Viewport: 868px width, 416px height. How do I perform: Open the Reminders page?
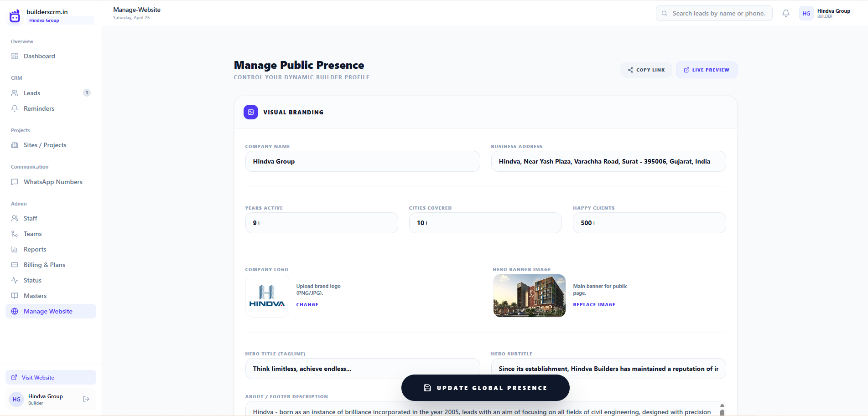point(39,108)
